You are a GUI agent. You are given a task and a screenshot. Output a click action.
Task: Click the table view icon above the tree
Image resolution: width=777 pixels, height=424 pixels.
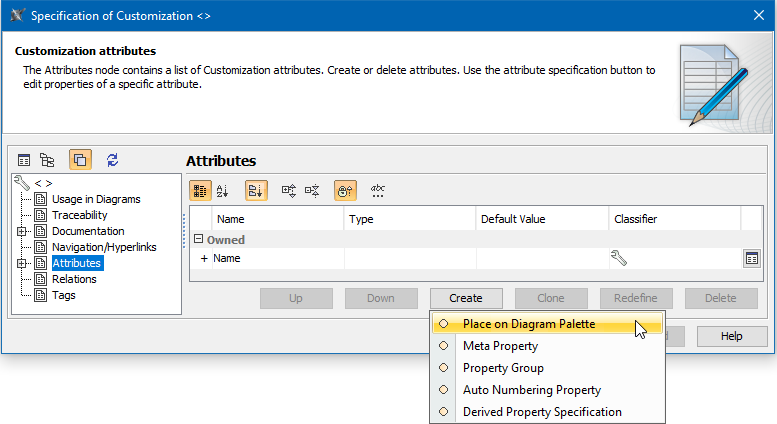(x=25, y=160)
